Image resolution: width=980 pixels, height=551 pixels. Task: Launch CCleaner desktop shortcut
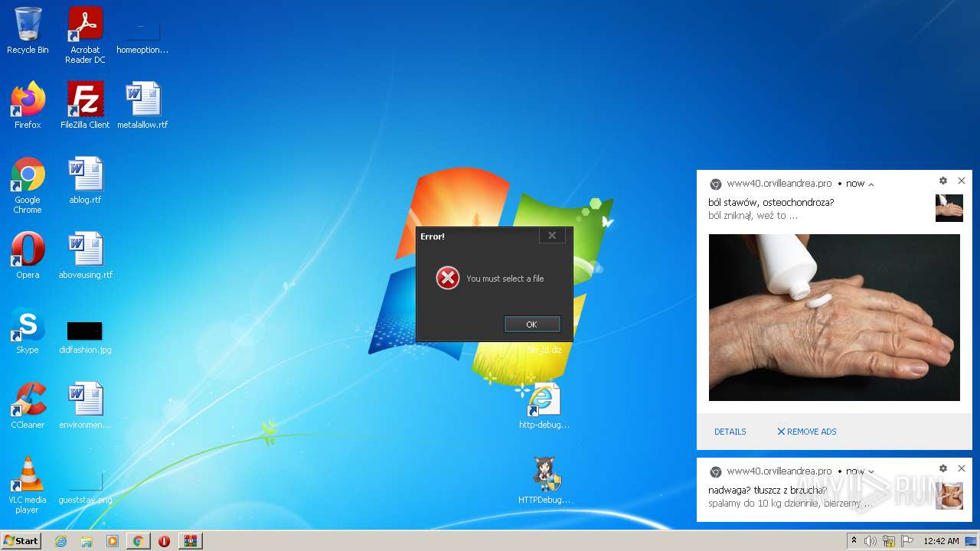[28, 406]
